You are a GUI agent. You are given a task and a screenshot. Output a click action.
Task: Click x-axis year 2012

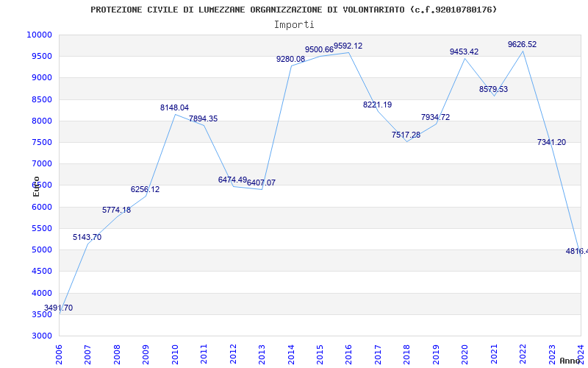233,355
